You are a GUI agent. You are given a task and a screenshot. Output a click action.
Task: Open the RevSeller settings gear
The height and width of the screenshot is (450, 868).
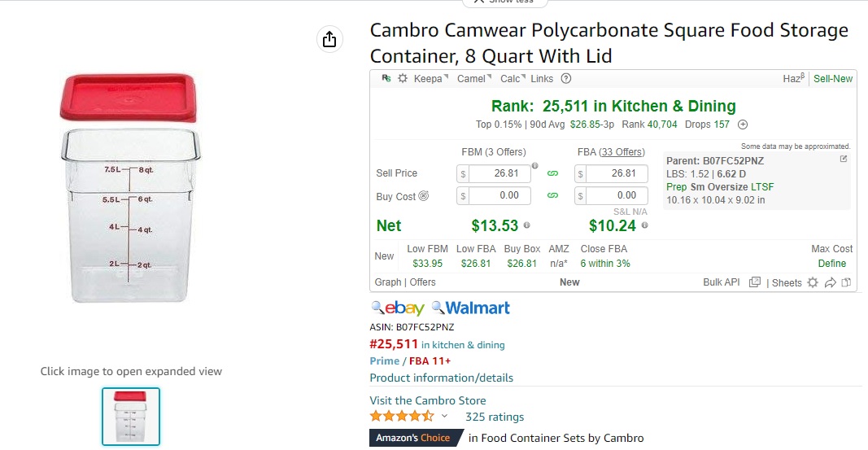click(403, 79)
